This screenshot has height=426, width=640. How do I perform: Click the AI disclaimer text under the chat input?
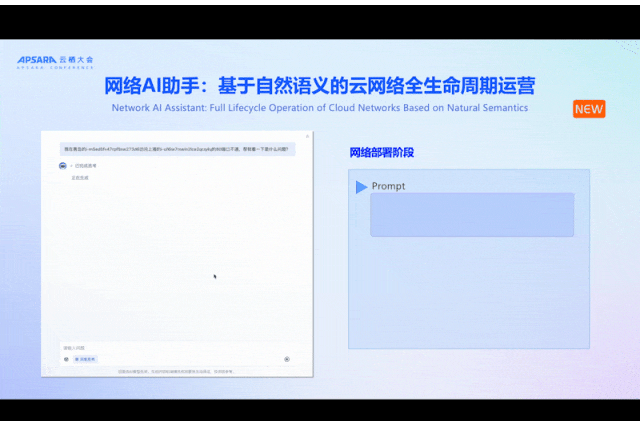(176, 372)
